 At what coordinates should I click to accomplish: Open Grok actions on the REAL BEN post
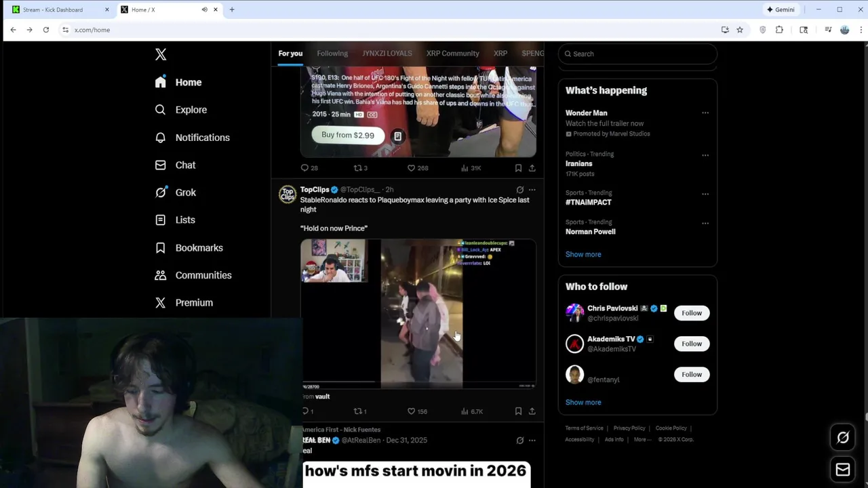tap(520, 441)
